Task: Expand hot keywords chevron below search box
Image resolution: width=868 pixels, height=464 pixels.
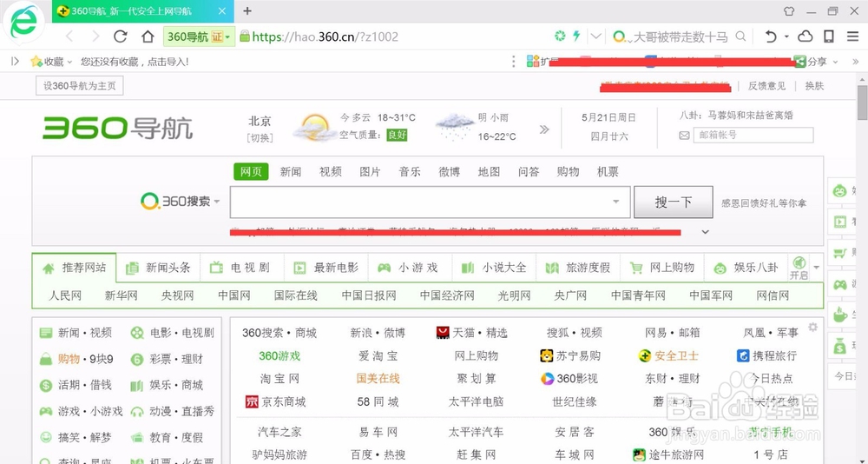Action: click(705, 232)
